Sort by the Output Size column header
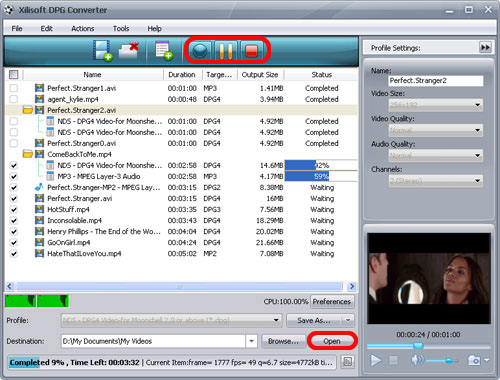This screenshot has width=500, height=380. tap(260, 75)
